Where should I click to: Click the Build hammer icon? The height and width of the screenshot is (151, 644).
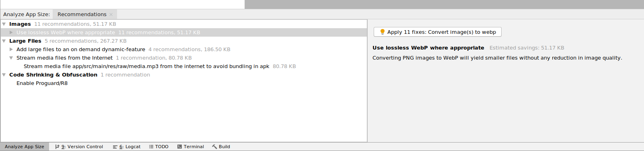click(x=214, y=147)
